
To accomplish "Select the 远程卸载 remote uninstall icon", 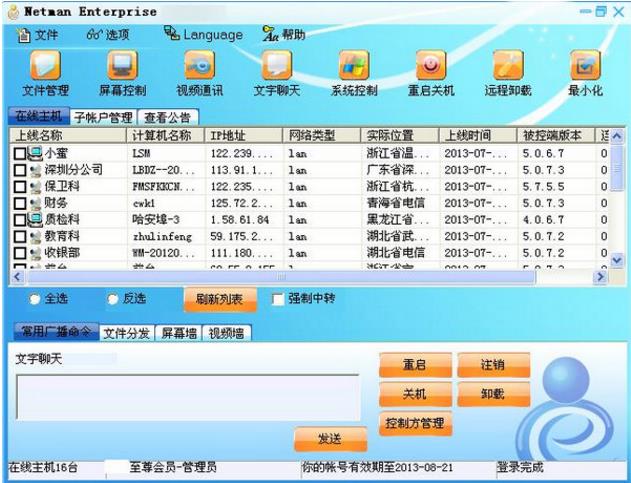I will point(507,70).
